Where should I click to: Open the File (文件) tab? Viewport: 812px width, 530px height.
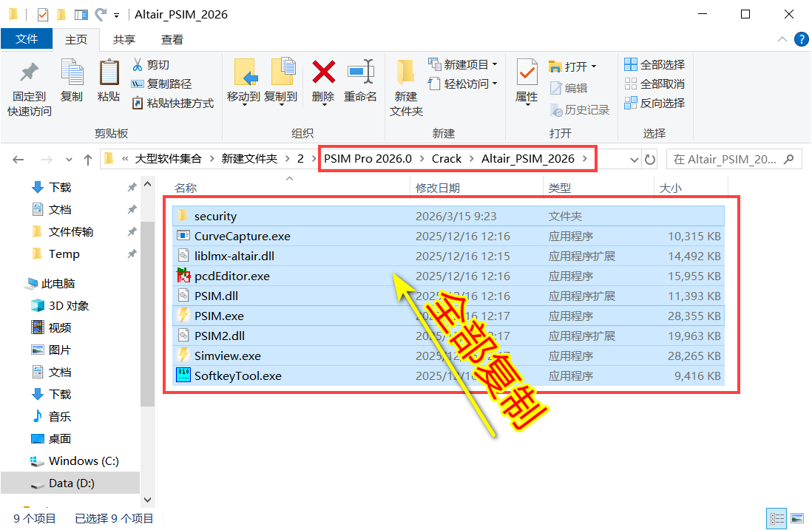27,39
